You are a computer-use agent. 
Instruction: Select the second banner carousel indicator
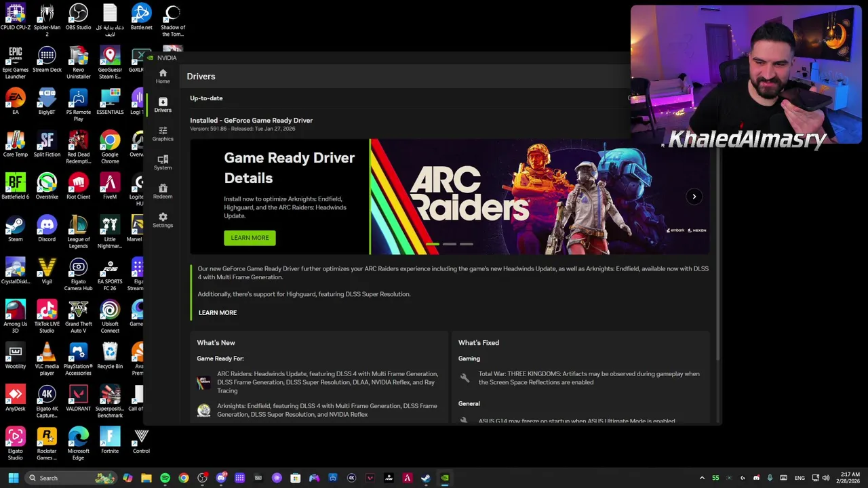point(449,244)
